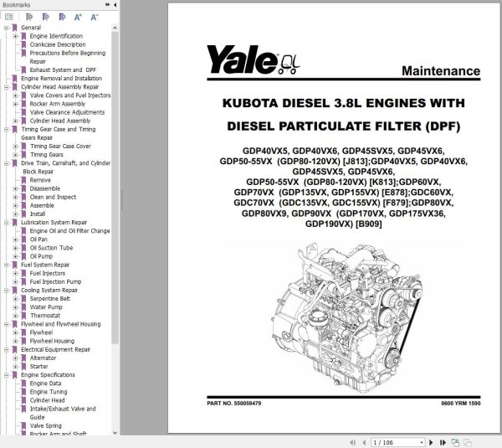Expand the Oil Pan node
Image resolution: width=502 pixels, height=448 pixels.
(15, 239)
